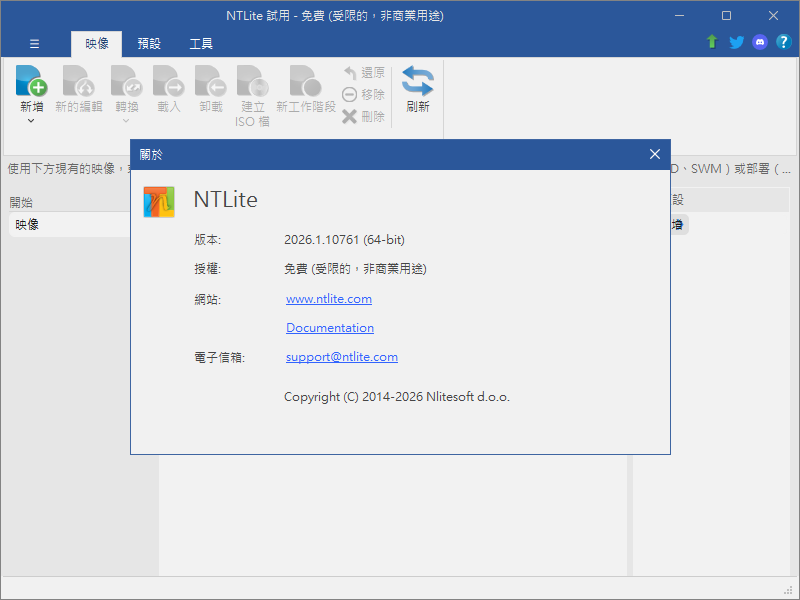The width and height of the screenshot is (800, 600).
Task: Open the hamburger menu
Action: tap(33, 43)
